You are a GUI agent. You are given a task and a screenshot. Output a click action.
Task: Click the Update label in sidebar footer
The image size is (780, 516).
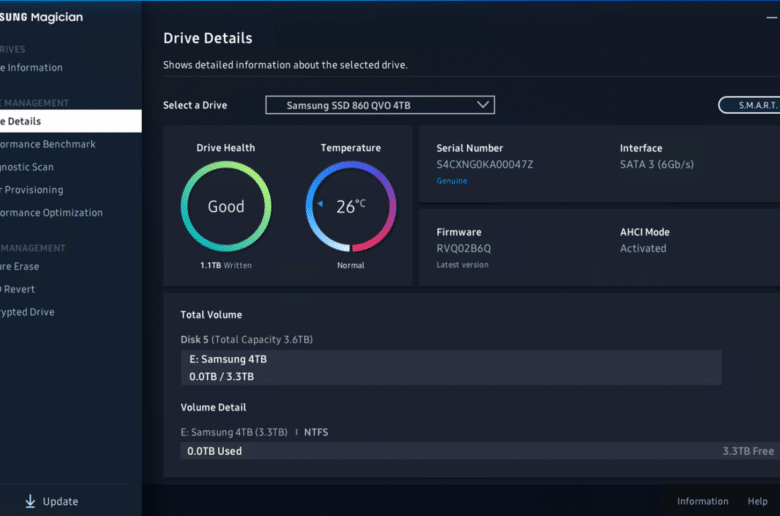[x=60, y=502]
